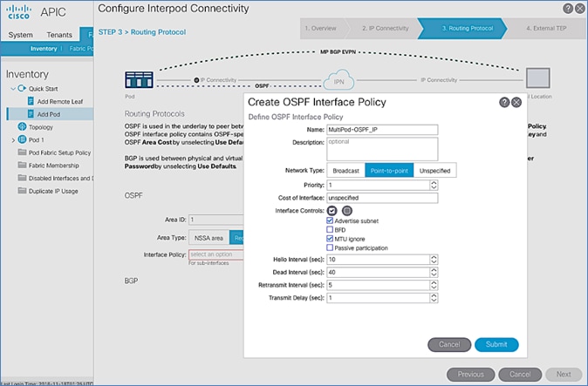Click the Hello Interval stepper arrows
The image size is (588, 386).
pos(434,260)
